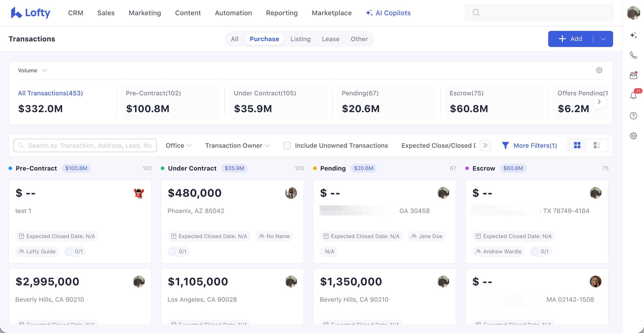This screenshot has height=333, width=644.
Task: Select the grid card view icon
Action: coord(577,145)
